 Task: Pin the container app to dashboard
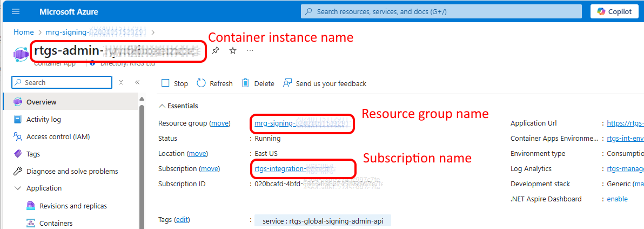point(215,51)
